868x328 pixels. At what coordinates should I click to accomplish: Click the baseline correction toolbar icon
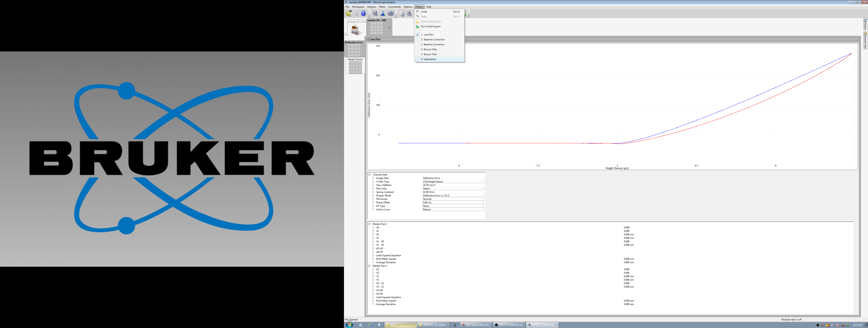[x=375, y=14]
